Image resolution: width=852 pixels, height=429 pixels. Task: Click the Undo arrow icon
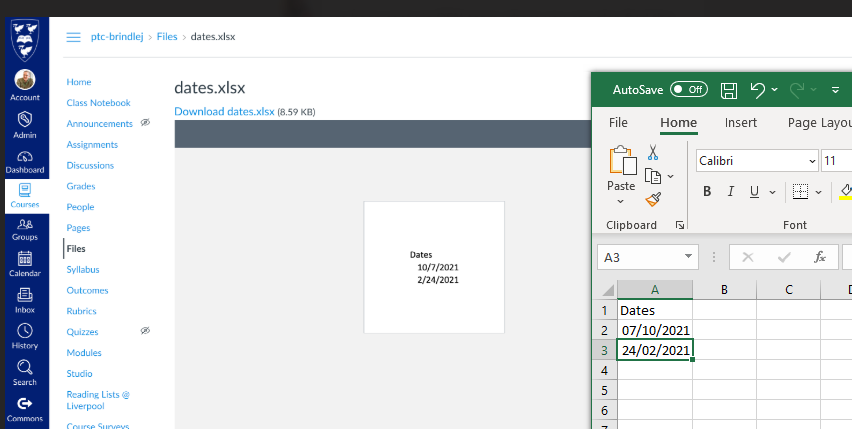point(758,91)
